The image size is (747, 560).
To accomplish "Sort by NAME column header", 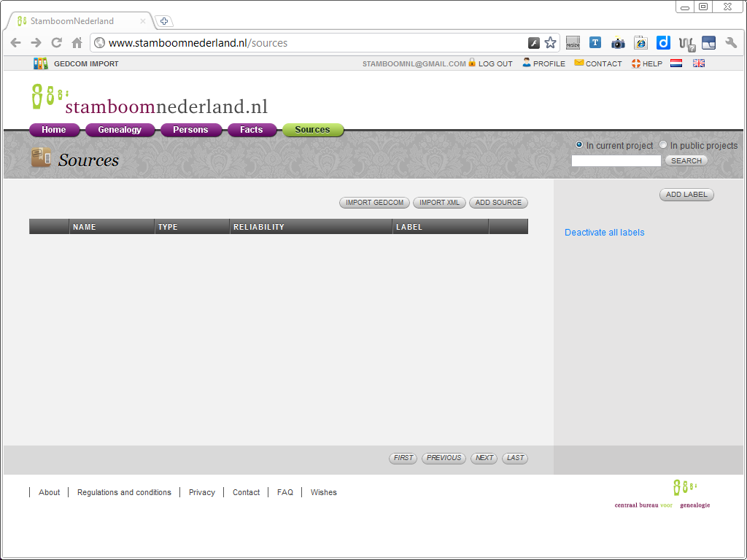I will coord(112,227).
